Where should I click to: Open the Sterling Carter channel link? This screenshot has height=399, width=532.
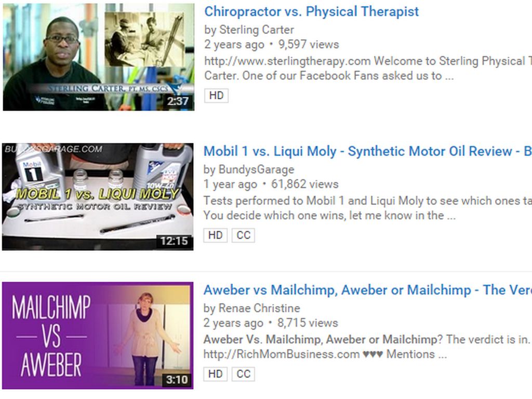point(257,30)
